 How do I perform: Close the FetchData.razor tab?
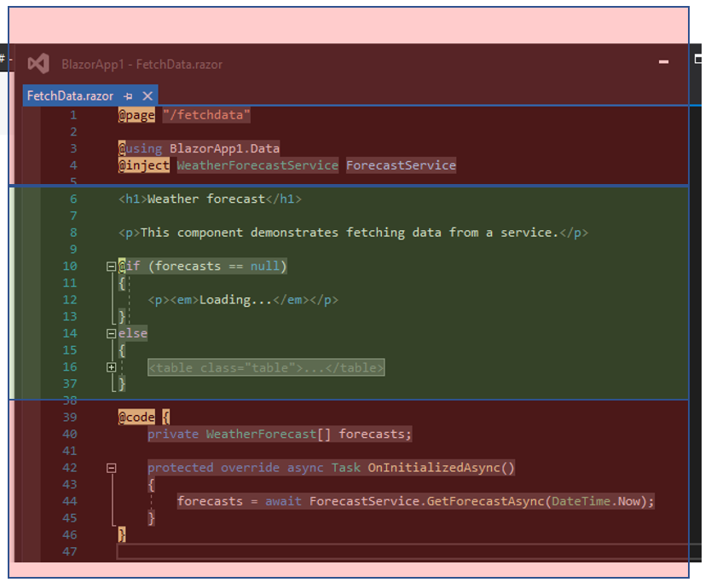tap(147, 96)
